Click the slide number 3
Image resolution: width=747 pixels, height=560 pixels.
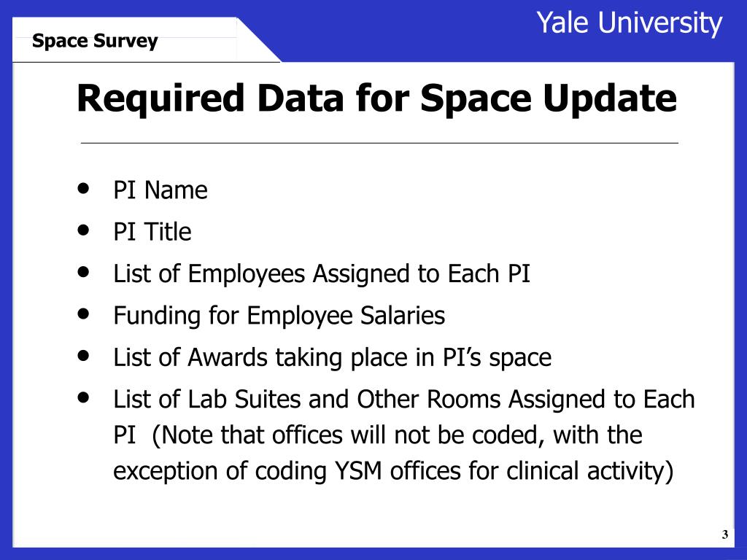coord(724,534)
